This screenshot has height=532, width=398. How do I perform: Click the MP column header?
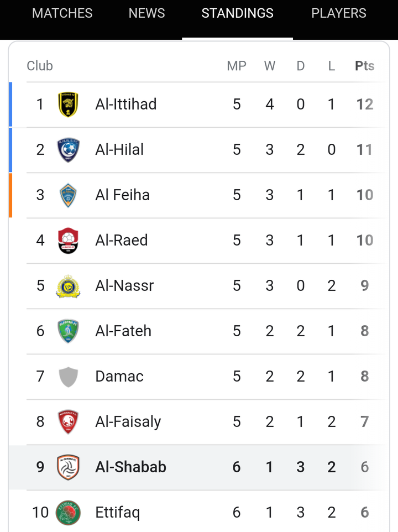tap(237, 66)
